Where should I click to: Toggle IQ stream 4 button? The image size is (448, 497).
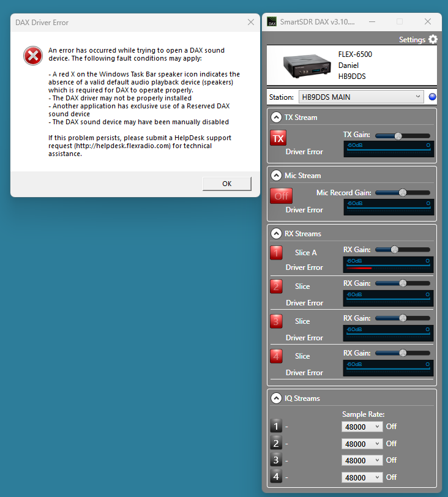[x=276, y=477]
